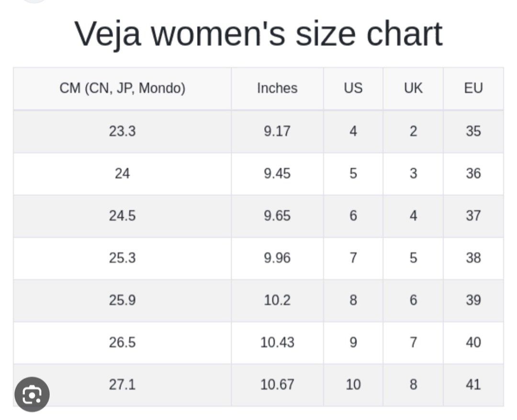Viewport: 517px width, 420px height.
Task: Click EU size 41 cell
Action: click(x=473, y=385)
